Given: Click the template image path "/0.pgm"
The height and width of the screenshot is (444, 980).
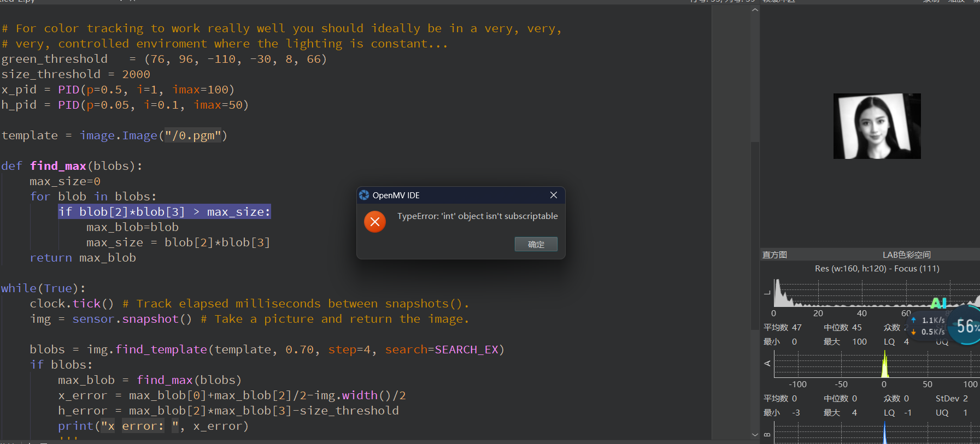Looking at the screenshot, I should point(193,135).
